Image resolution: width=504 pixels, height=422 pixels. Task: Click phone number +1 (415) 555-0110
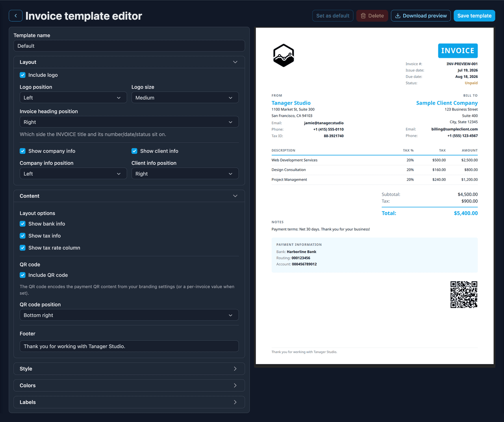(328, 129)
